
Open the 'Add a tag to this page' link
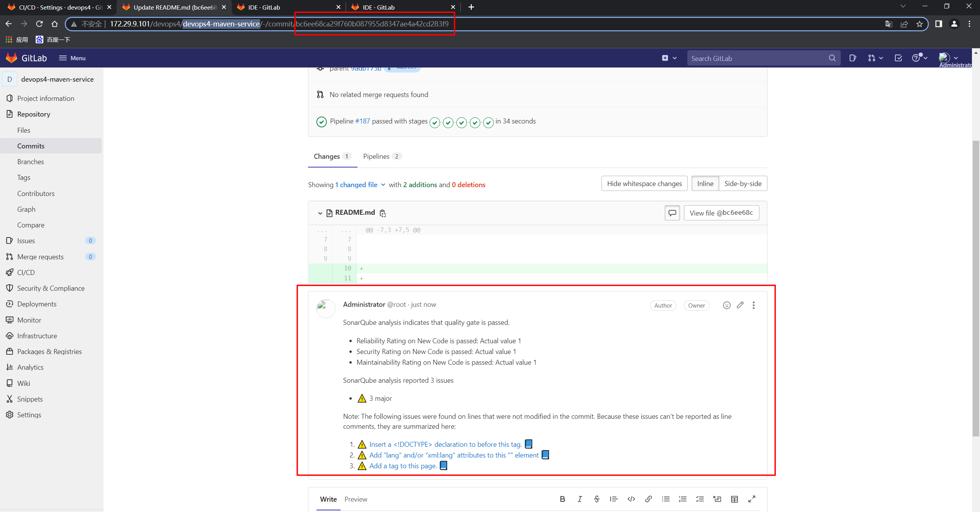click(403, 466)
